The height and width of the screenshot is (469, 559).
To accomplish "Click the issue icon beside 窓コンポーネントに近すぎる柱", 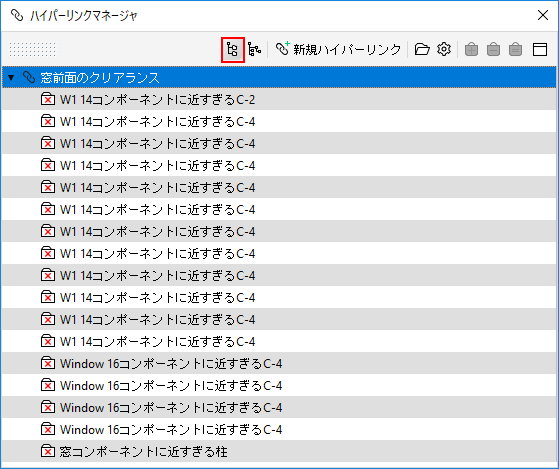I will tap(48, 452).
